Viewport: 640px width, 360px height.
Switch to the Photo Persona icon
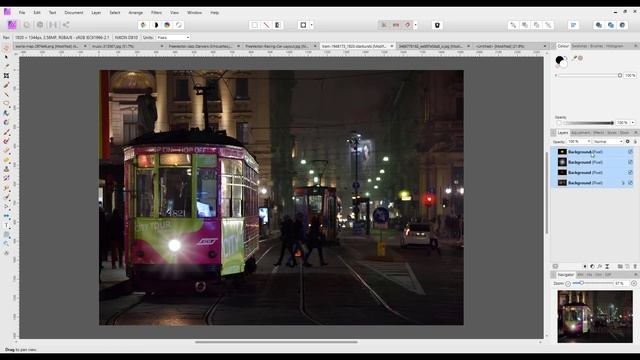pyautogui.click(x=12, y=25)
